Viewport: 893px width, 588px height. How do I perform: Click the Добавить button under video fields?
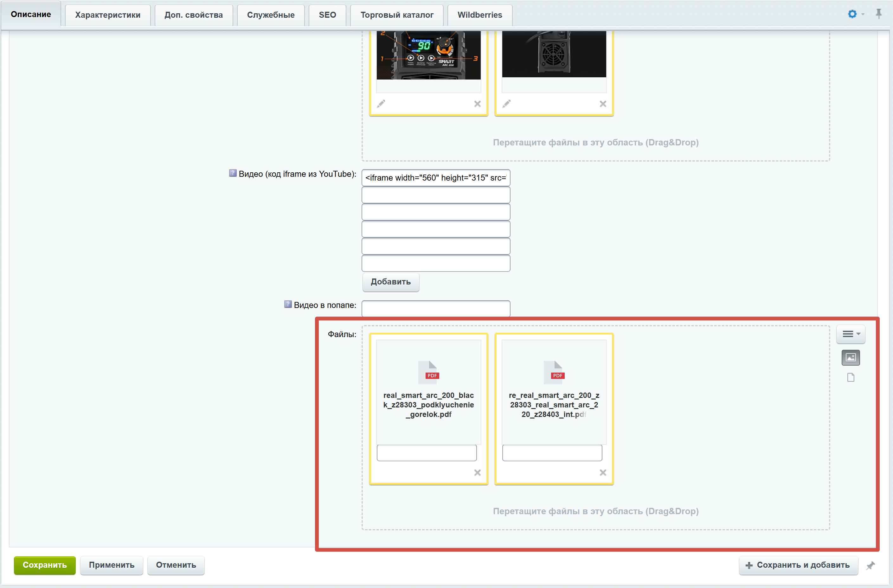(x=391, y=282)
